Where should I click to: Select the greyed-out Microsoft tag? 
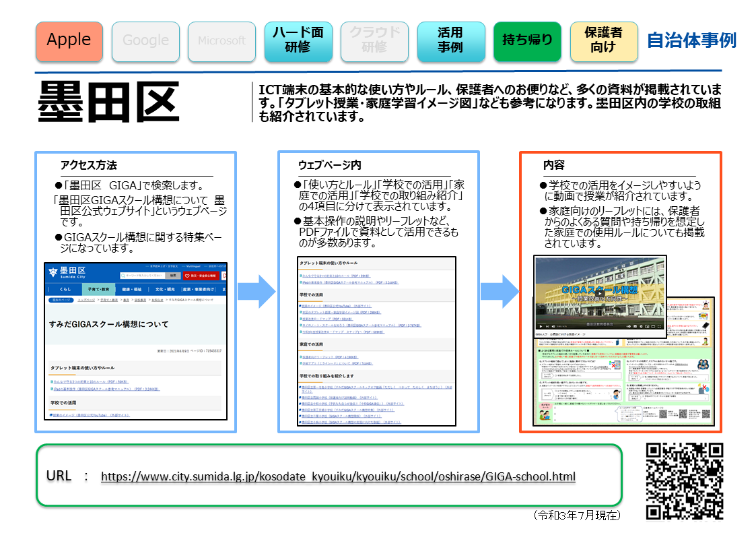221,42
